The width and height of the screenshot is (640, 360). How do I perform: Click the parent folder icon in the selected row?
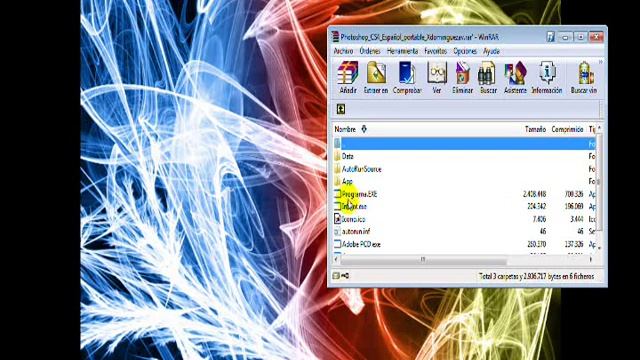pyautogui.click(x=337, y=143)
